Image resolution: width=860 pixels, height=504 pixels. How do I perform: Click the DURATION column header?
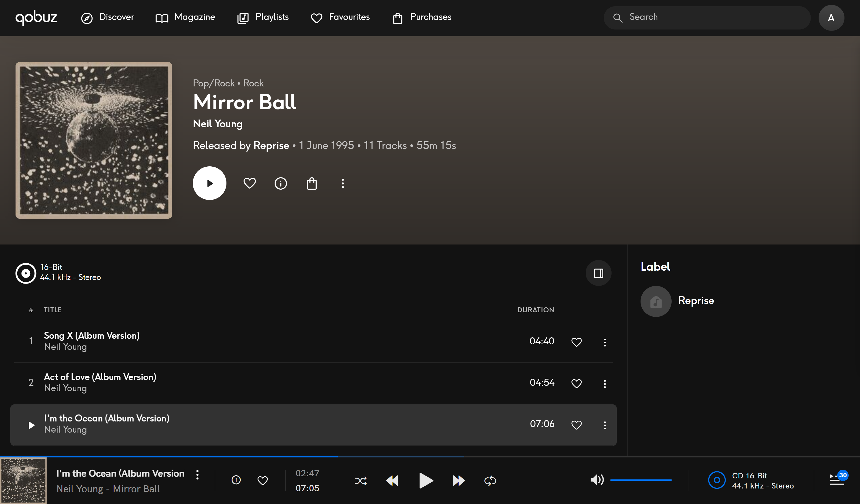click(x=535, y=310)
